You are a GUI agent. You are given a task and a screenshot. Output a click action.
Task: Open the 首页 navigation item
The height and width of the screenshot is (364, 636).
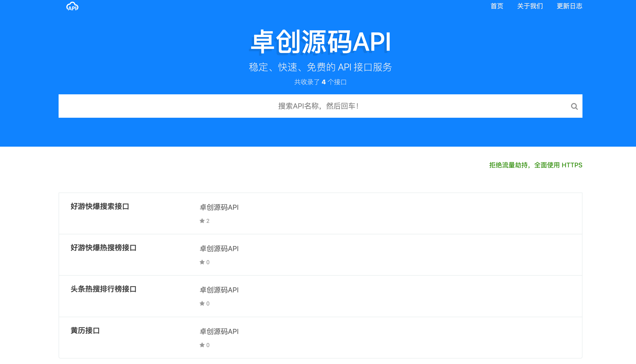coord(497,6)
